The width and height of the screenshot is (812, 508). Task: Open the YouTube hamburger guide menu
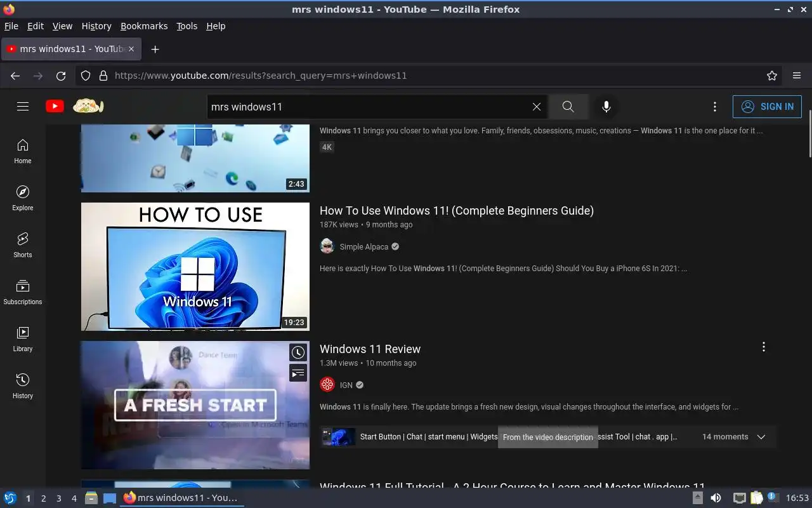23,107
